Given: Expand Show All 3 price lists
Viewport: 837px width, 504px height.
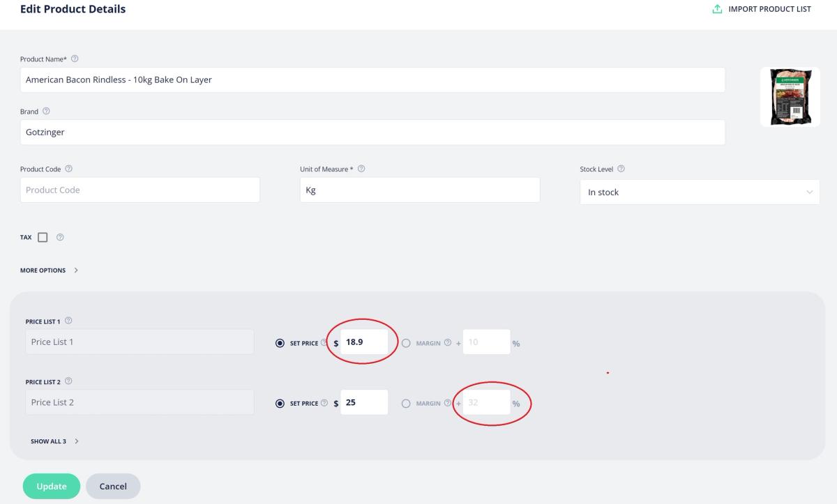Looking at the screenshot, I should pos(54,441).
